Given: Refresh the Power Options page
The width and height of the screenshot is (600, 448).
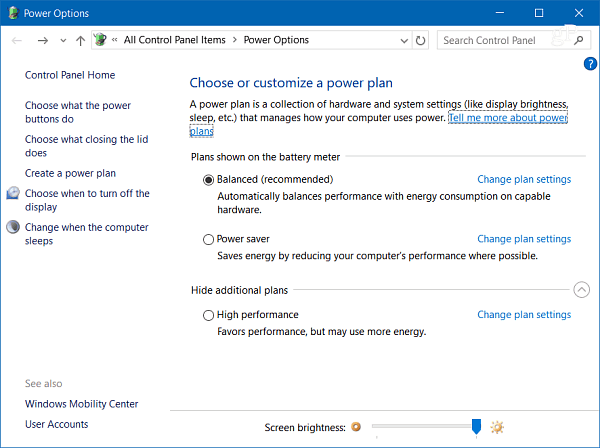Looking at the screenshot, I should pyautogui.click(x=420, y=41).
